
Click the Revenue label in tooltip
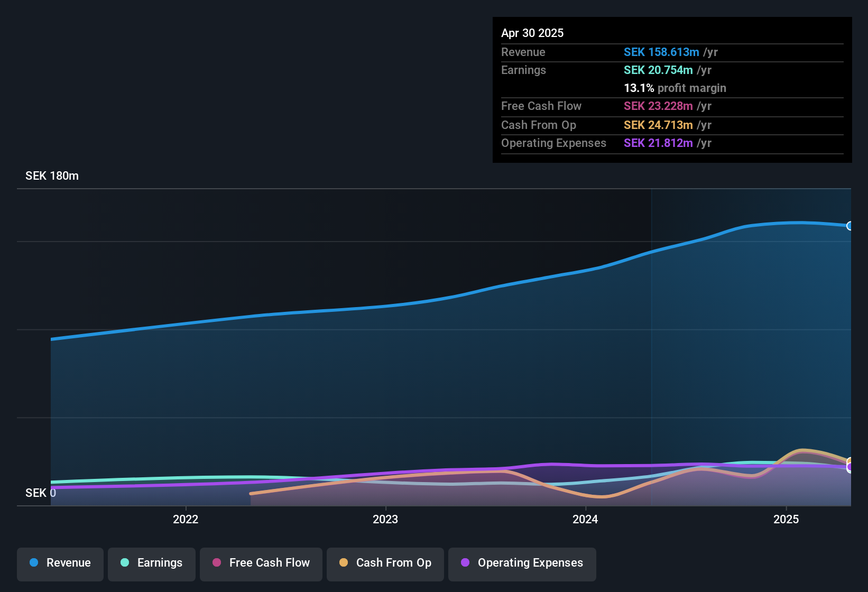(x=523, y=52)
